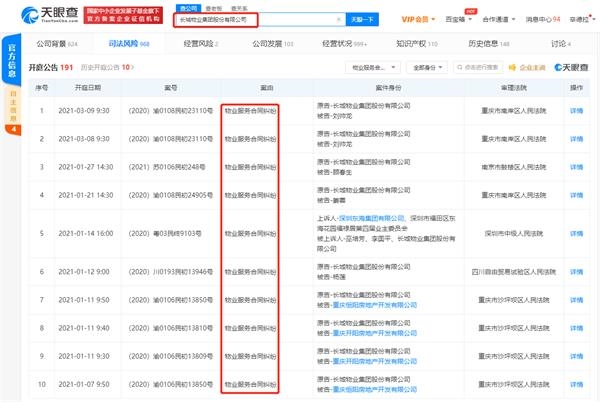Open 详情 for the 2021-03-08 9:30 hearing
600x402 pixels.
click(x=576, y=139)
